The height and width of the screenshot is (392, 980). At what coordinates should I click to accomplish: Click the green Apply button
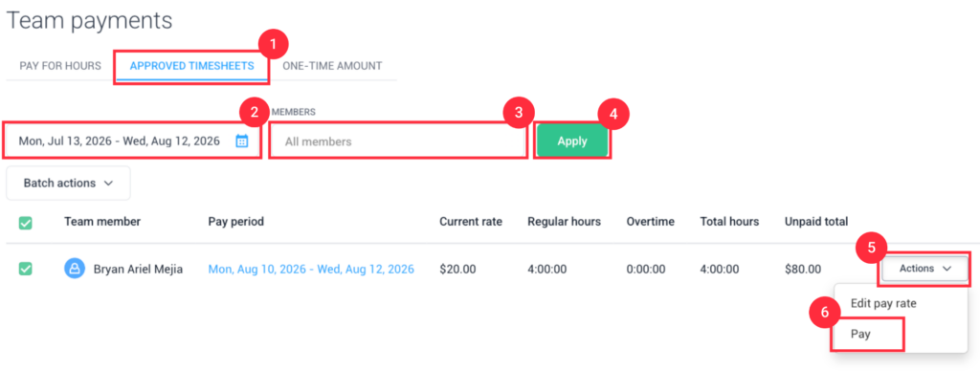572,141
